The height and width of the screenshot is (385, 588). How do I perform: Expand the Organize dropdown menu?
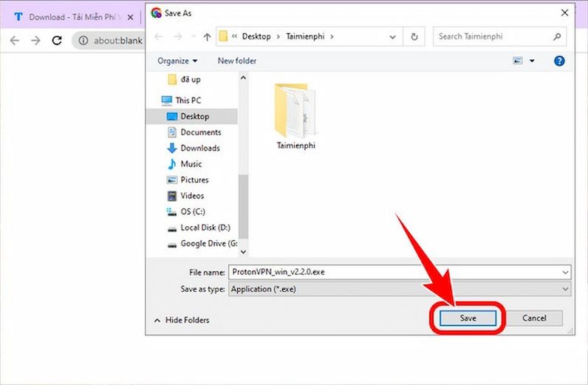coord(177,61)
